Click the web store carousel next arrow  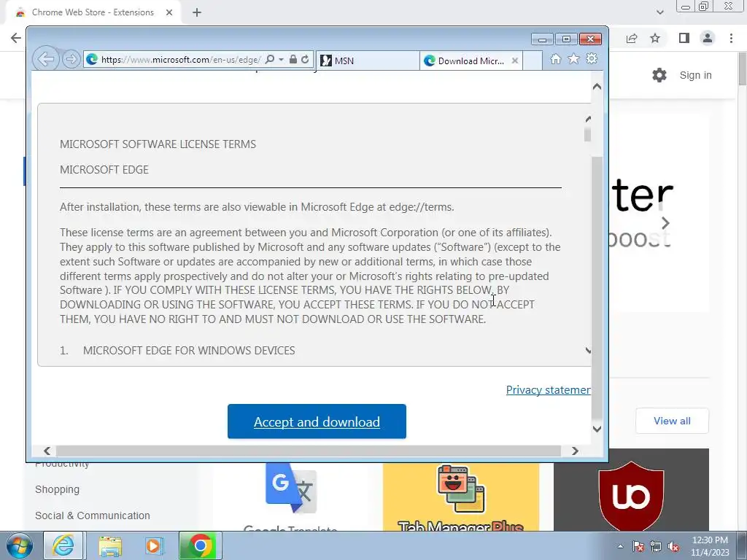(665, 223)
